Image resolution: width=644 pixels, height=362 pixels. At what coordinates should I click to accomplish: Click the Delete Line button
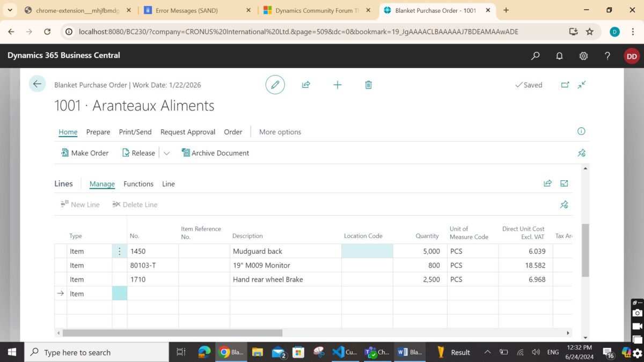click(135, 204)
